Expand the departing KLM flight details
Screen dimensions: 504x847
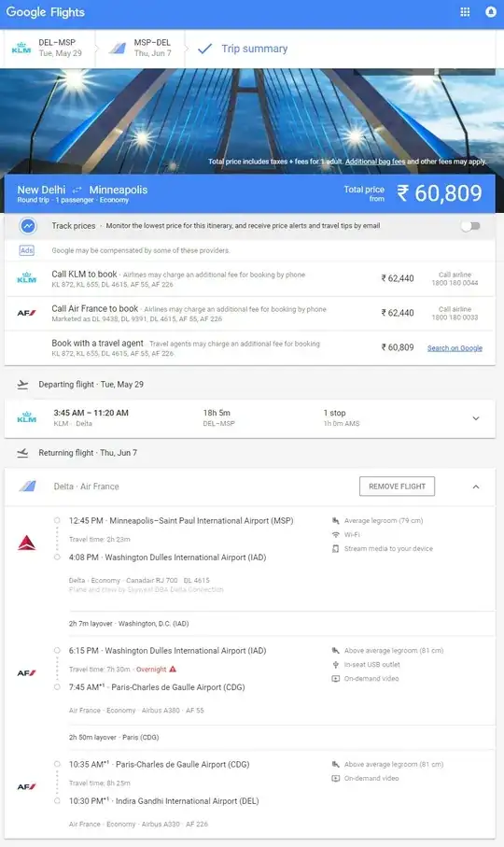476,418
